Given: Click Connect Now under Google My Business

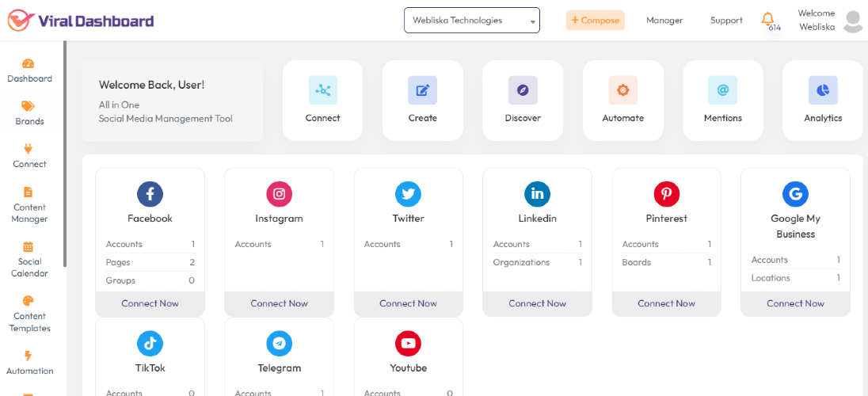Looking at the screenshot, I should click(x=795, y=303).
